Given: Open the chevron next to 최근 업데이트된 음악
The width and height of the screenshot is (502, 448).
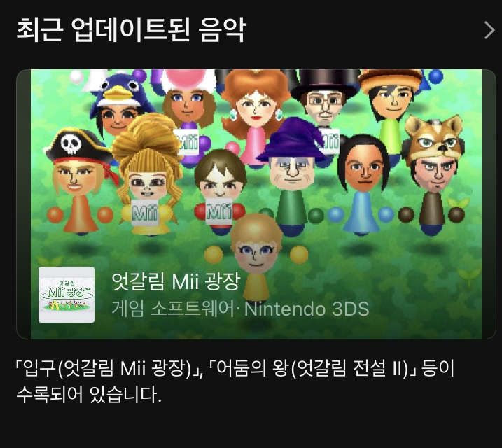Looking at the screenshot, I should 489,30.
